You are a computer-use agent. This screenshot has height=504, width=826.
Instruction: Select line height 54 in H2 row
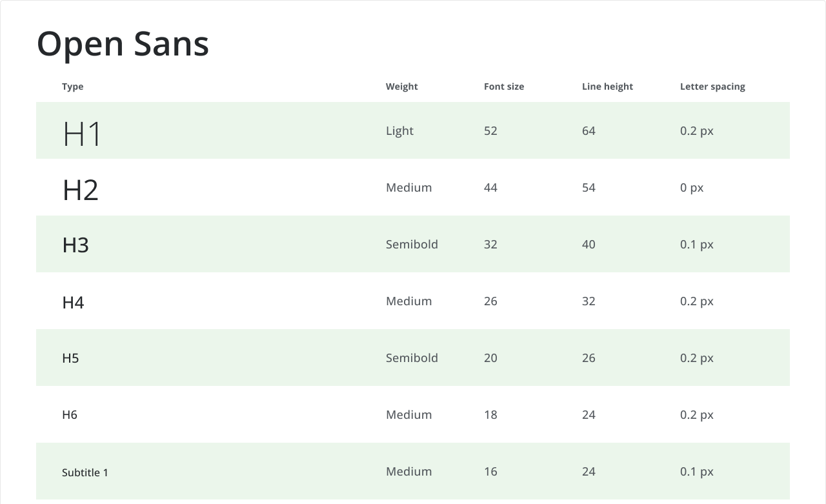pos(589,188)
